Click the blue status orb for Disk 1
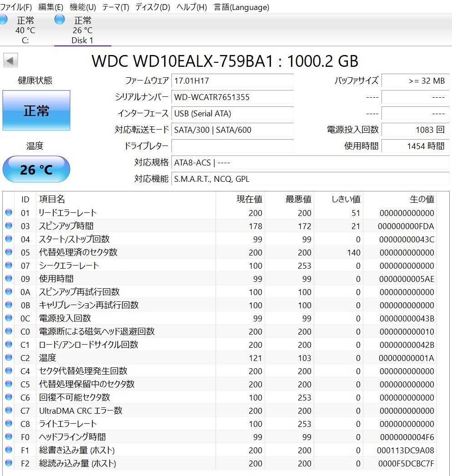Viewport: 452px width, 476px height. (60, 19)
